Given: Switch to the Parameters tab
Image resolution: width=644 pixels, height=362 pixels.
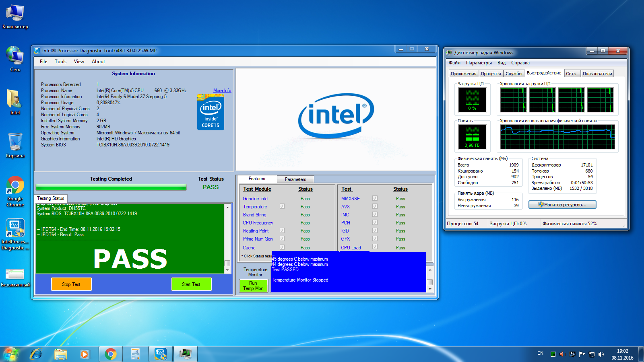Looking at the screenshot, I should (x=295, y=179).
